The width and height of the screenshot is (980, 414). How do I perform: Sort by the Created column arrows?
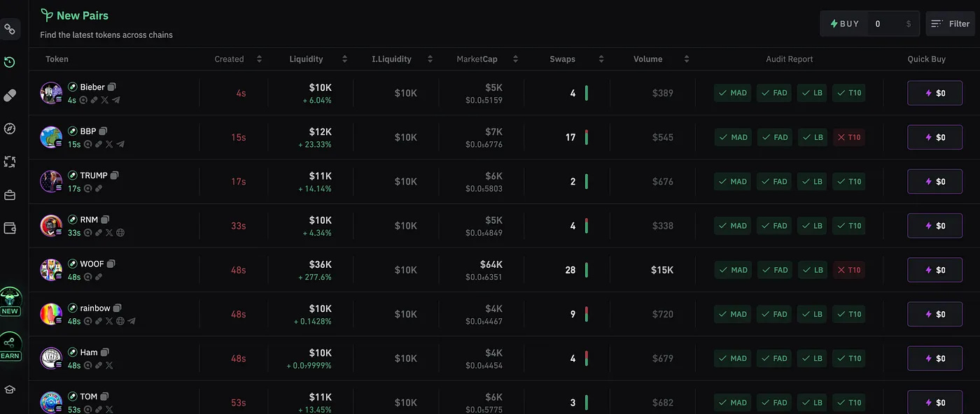[x=258, y=59]
